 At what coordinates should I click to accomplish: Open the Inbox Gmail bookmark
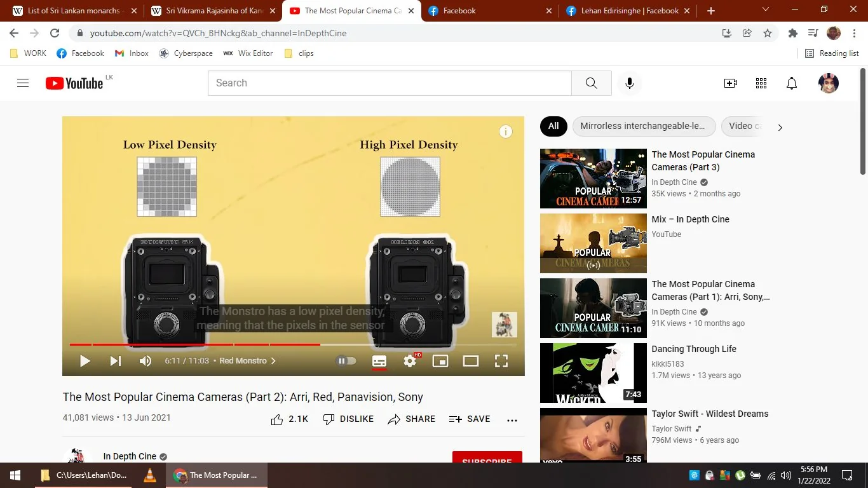point(132,53)
